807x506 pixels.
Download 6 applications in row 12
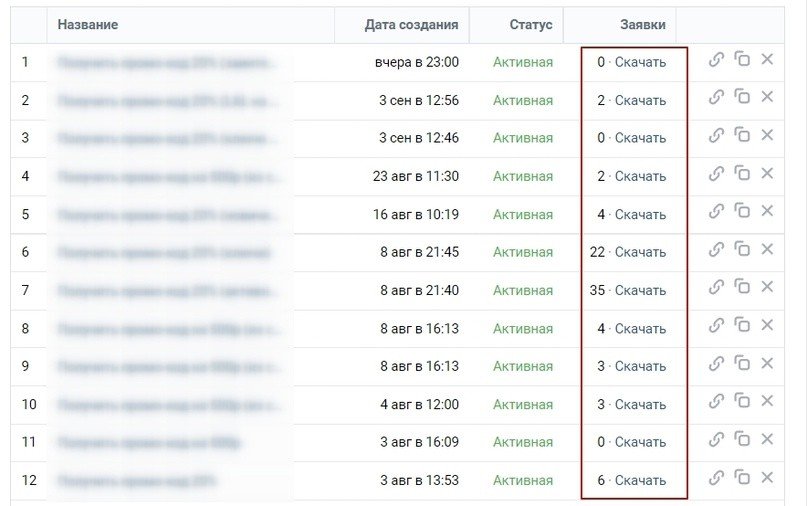click(640, 480)
